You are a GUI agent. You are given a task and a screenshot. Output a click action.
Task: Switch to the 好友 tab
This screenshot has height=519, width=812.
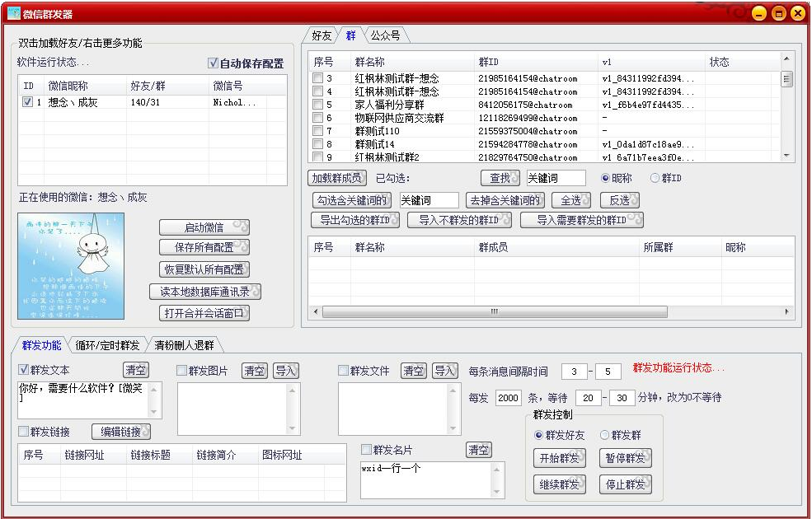[321, 35]
